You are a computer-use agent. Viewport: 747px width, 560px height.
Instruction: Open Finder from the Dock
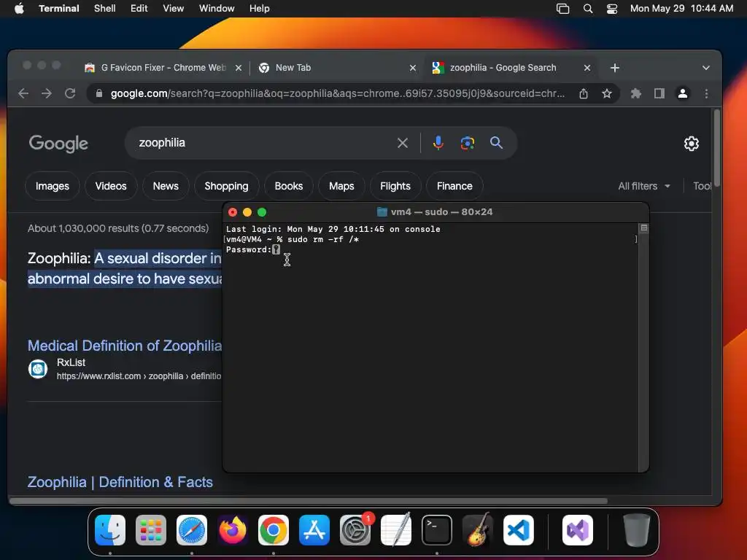[x=110, y=530]
